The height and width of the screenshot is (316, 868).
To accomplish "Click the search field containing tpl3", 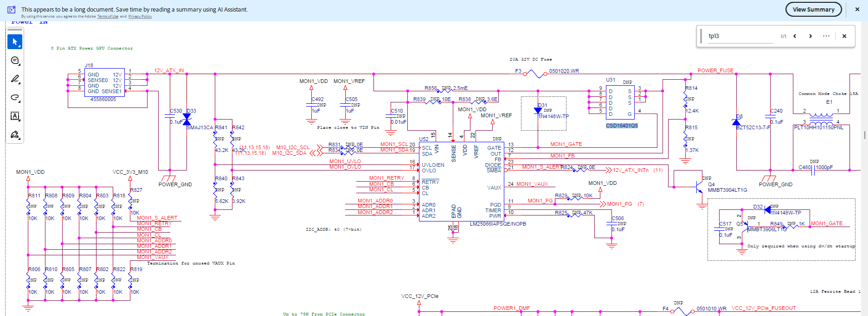I will coord(741,36).
